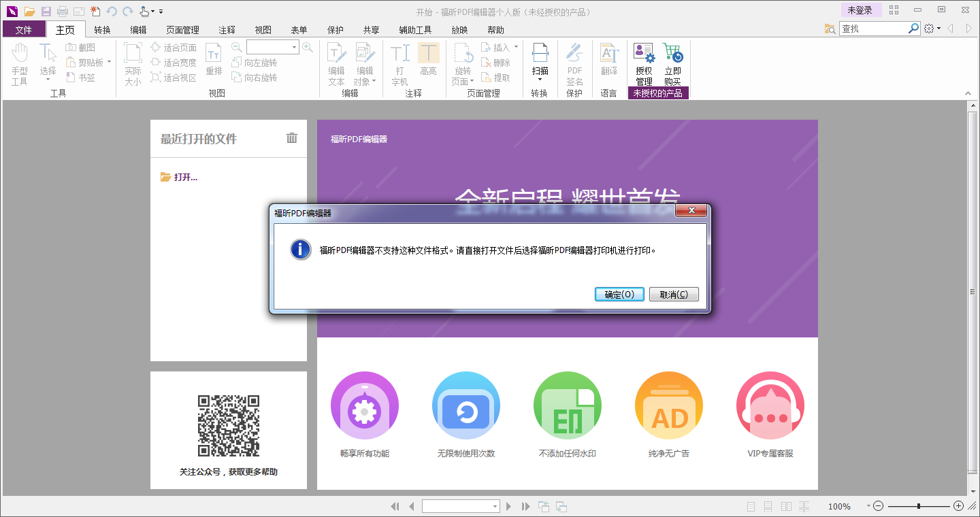Toggle 适合页面 fit page view
980x517 pixels.
(x=179, y=48)
